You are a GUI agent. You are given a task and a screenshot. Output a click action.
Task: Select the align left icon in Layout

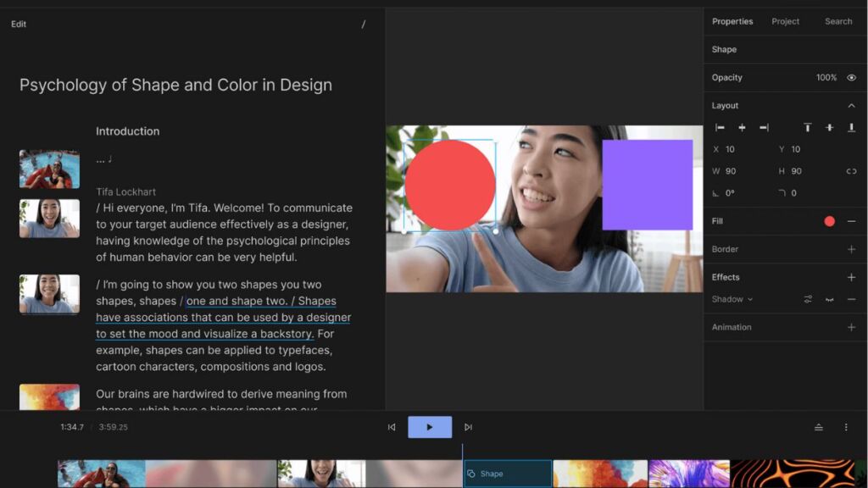point(719,127)
